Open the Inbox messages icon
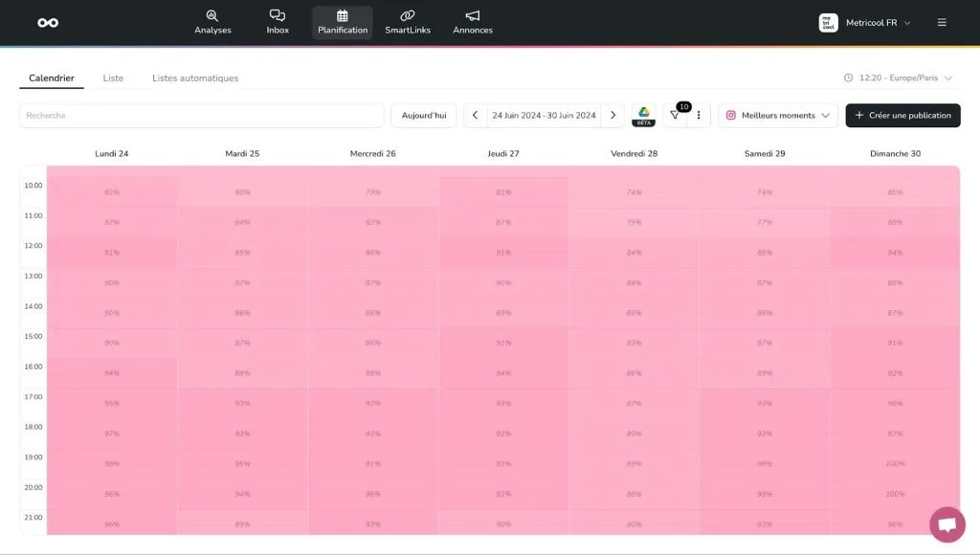 point(278,22)
